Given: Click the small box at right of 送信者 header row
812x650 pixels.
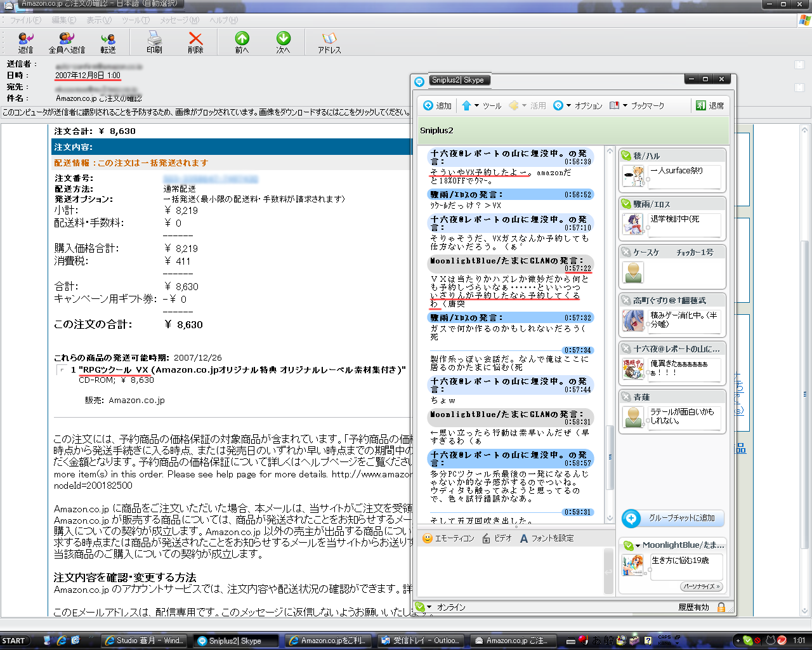Looking at the screenshot, I should click(799, 64).
